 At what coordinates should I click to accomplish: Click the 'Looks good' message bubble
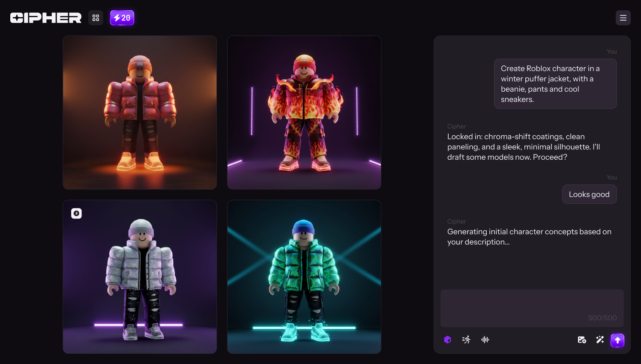tap(589, 194)
